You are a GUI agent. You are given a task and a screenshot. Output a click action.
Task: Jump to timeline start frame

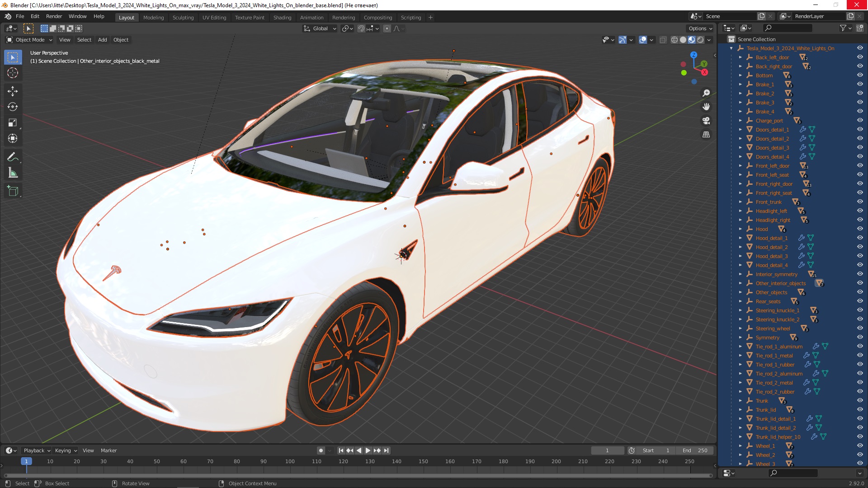point(341,450)
